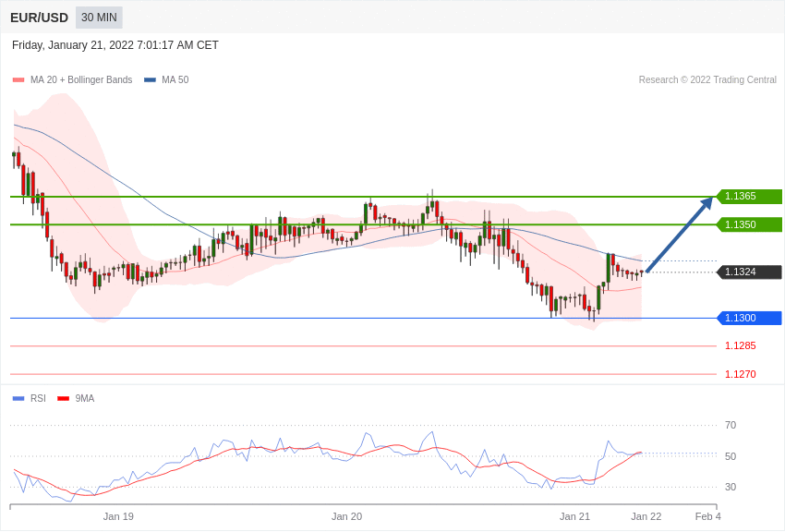Click the RSI 70 axis value

coord(731,426)
